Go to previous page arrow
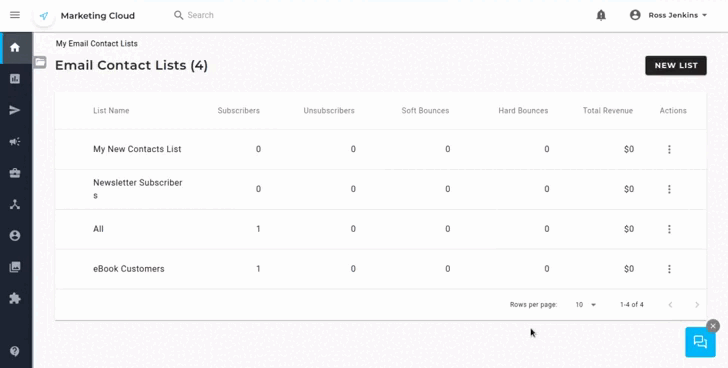The width and height of the screenshot is (728, 368). point(670,305)
